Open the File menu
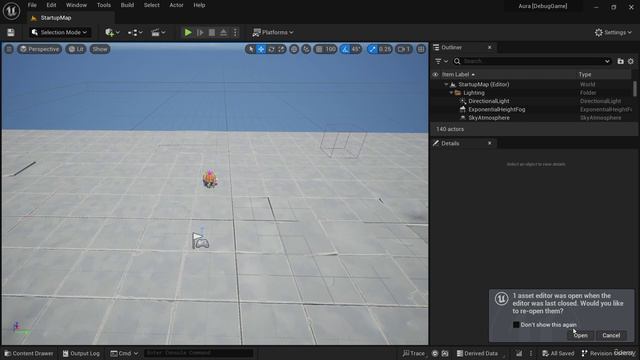Image resolution: width=640 pixels, height=360 pixels. (32, 5)
